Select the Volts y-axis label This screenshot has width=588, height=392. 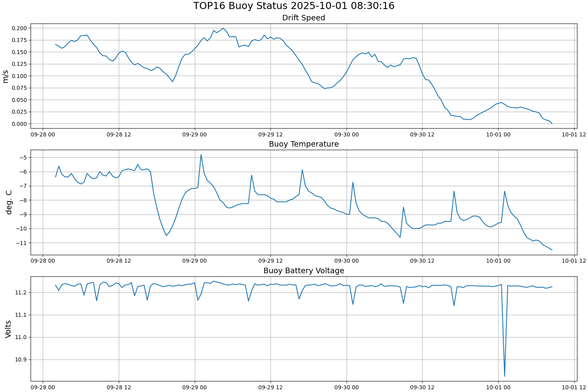point(8,329)
